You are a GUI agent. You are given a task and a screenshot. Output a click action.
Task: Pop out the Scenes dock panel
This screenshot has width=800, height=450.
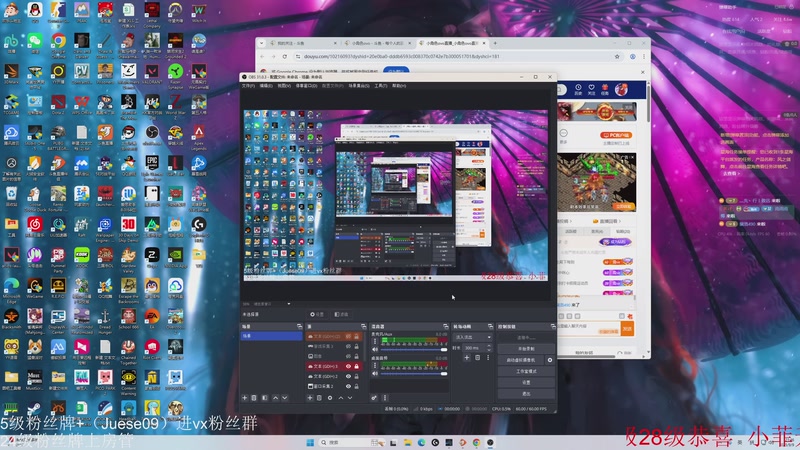[299, 327]
